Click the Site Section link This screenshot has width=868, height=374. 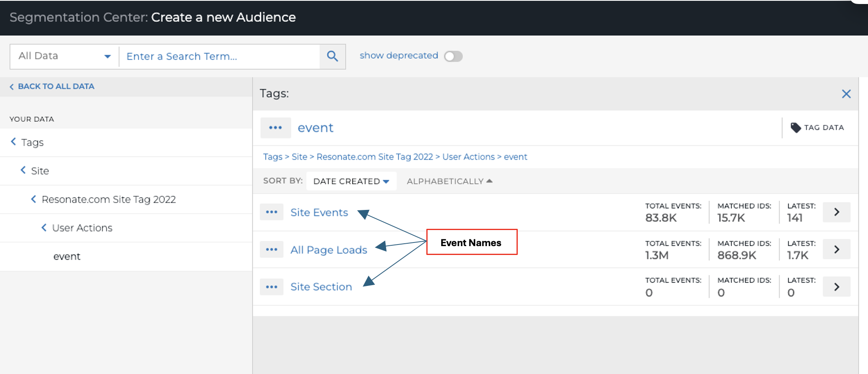pos(321,287)
